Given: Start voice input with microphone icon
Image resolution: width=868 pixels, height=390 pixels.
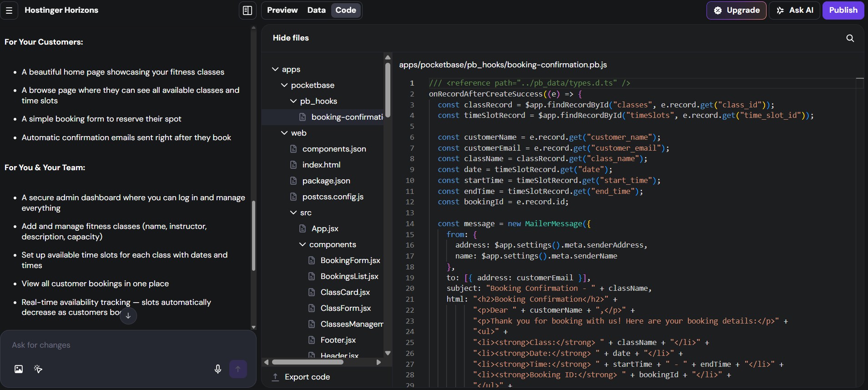Looking at the screenshot, I should (218, 369).
